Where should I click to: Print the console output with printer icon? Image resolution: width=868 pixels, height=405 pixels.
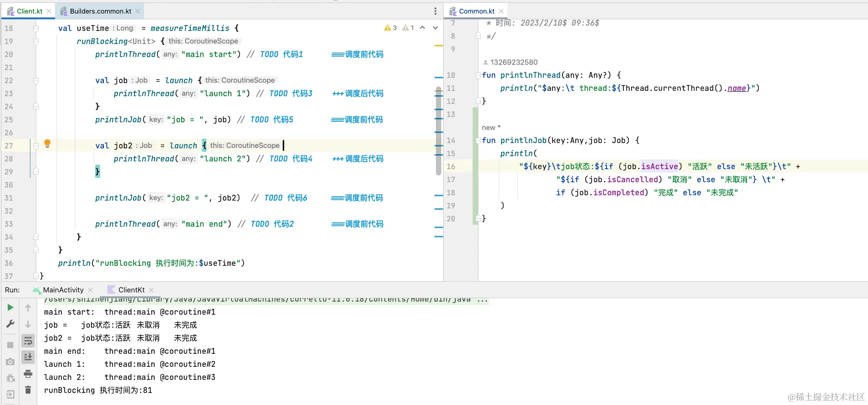coord(28,374)
